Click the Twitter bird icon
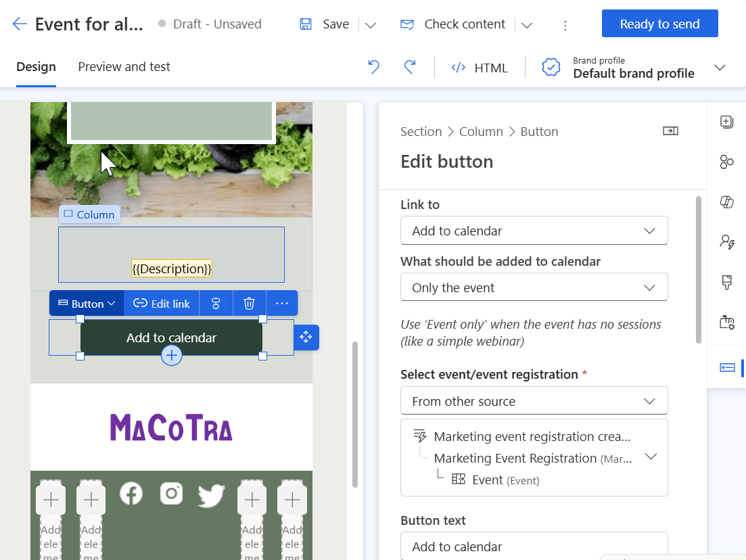 click(211, 496)
